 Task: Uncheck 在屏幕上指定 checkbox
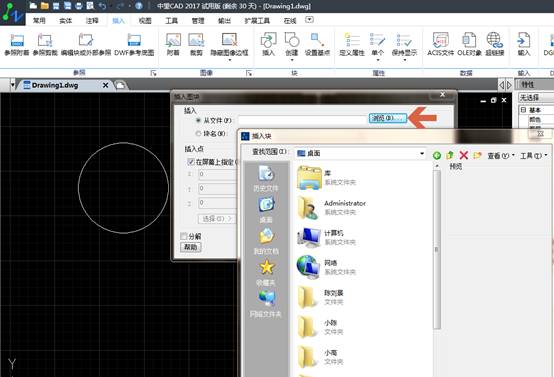pyautogui.click(x=190, y=162)
